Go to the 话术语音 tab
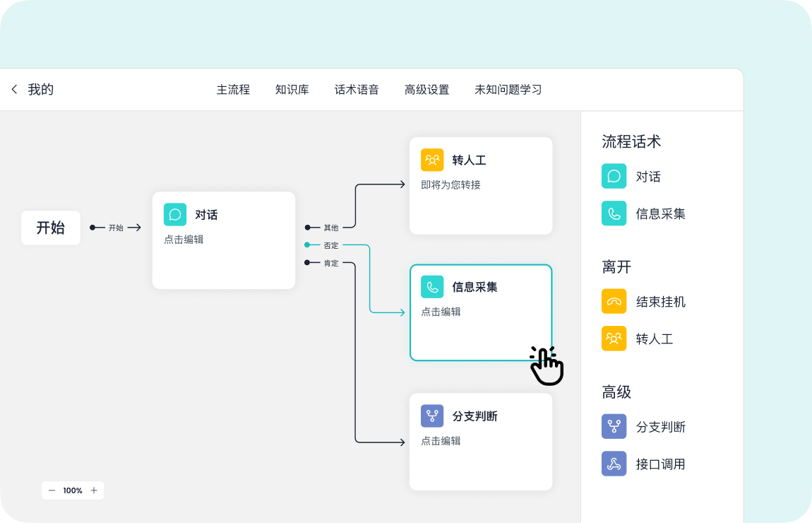The image size is (812, 523). [x=357, y=90]
